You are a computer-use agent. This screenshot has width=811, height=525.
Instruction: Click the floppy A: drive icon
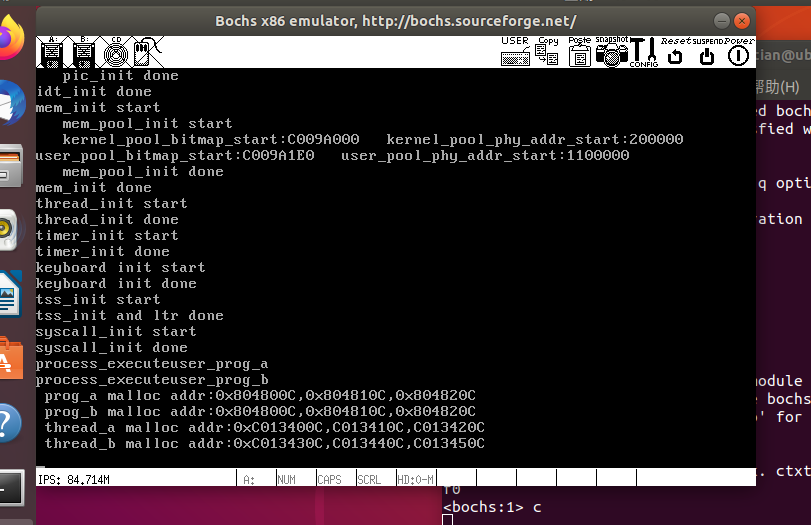(x=52, y=52)
